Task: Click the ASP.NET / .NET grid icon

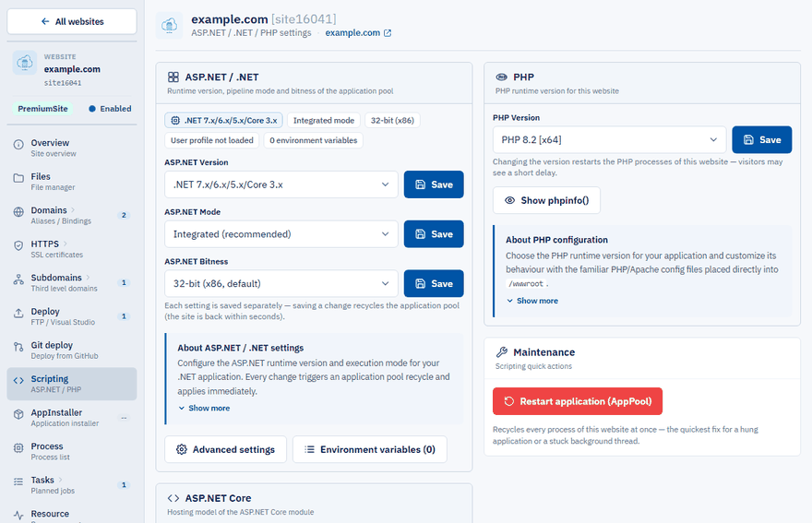Action: coord(173,77)
